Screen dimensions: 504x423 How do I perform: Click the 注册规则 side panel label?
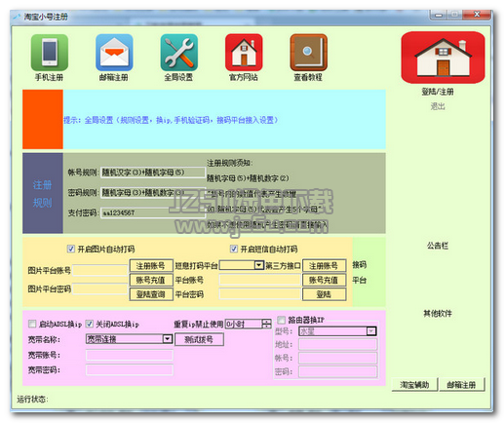(42, 194)
